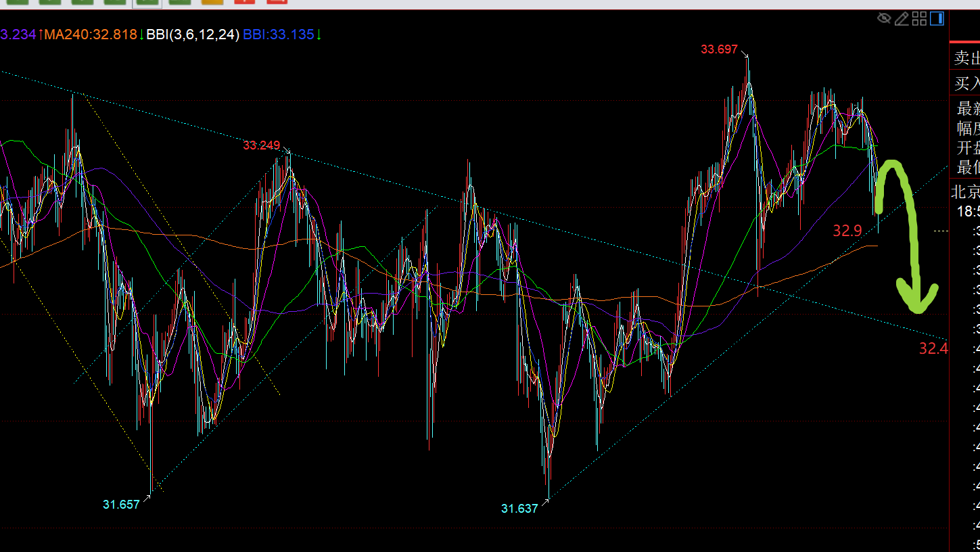Click the selected outlined green toolbar button
This screenshot has width=980, height=552.
147,2
